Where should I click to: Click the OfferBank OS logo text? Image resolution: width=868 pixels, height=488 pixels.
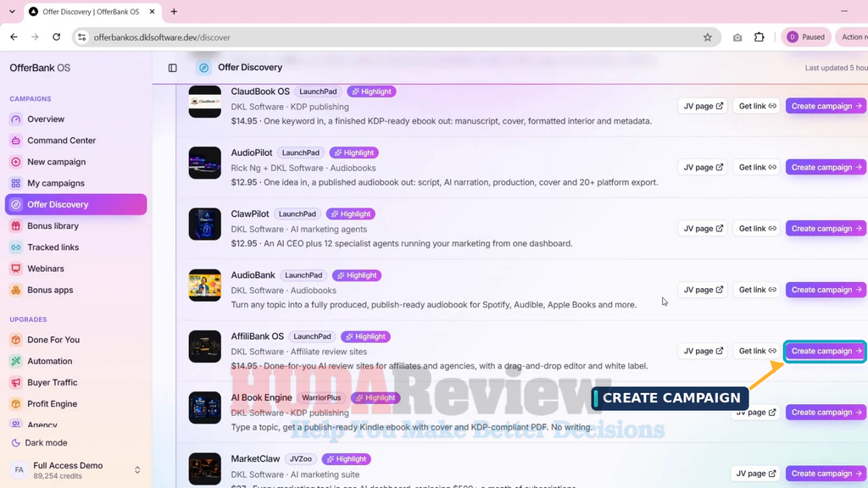[40, 68]
